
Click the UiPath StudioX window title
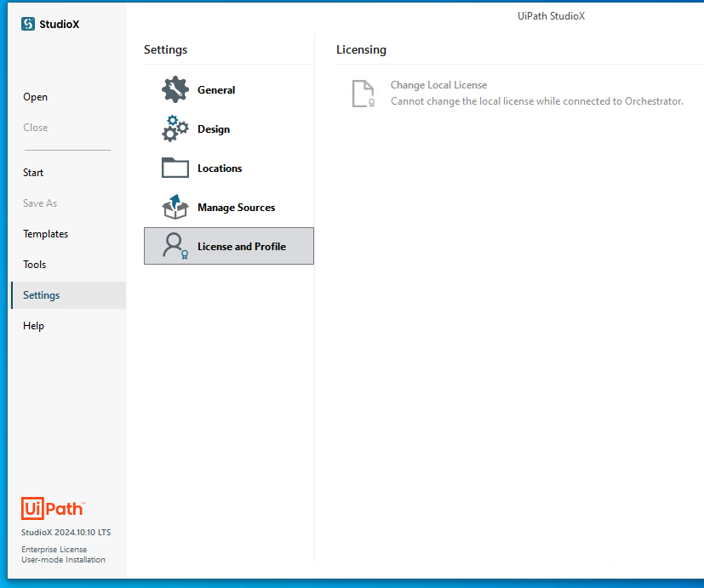pos(551,16)
